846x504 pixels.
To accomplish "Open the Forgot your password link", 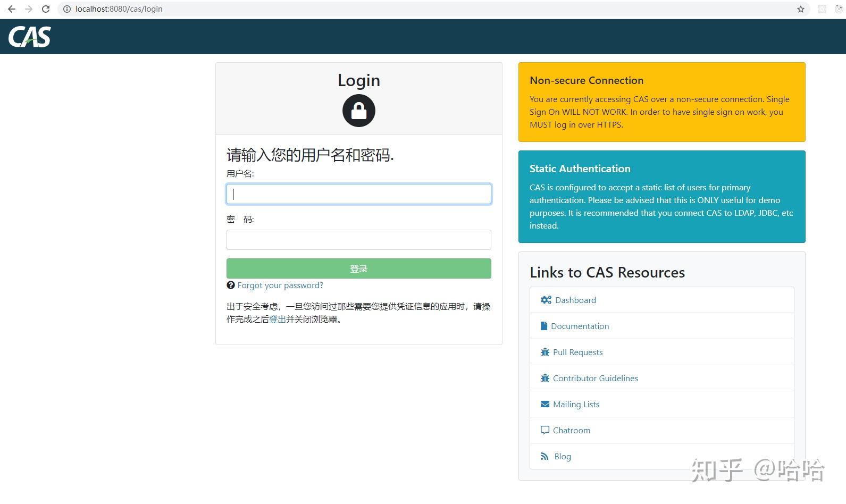I will tap(280, 285).
